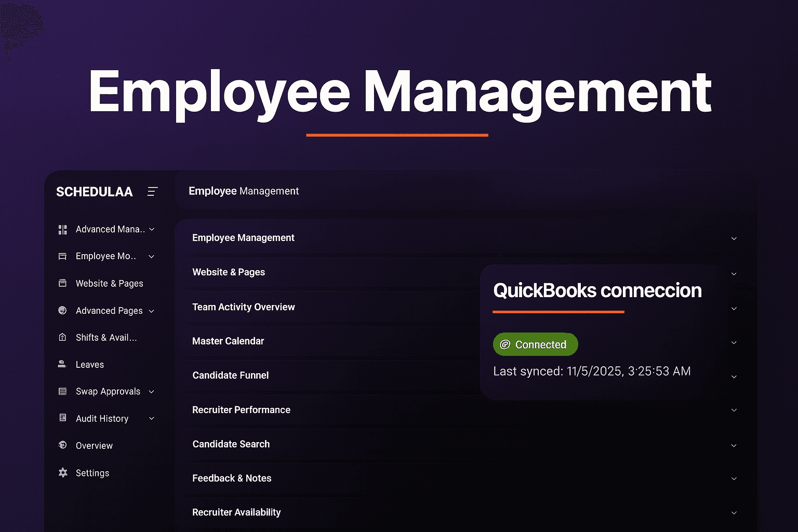Expand the Advanced Mana.. sidebar chevron

click(x=152, y=229)
